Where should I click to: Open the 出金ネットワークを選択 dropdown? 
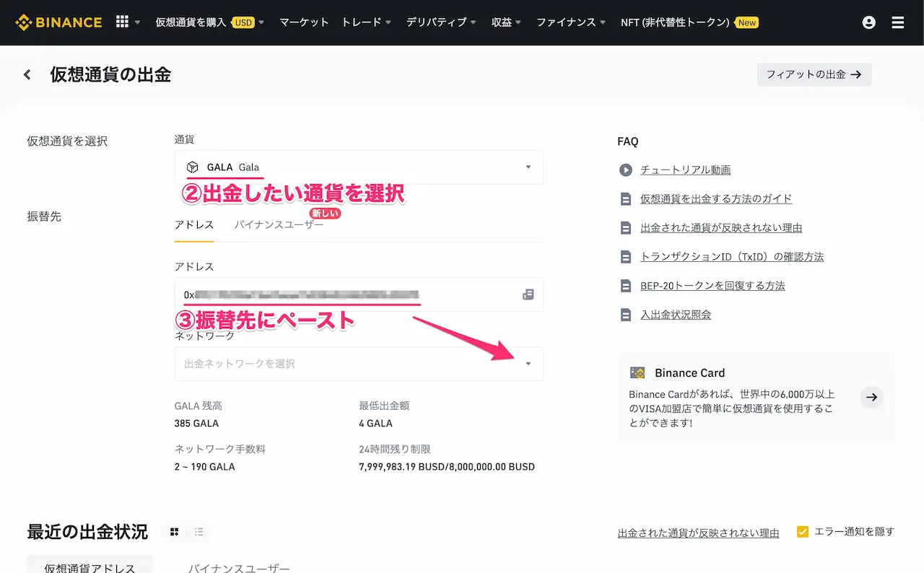359,364
